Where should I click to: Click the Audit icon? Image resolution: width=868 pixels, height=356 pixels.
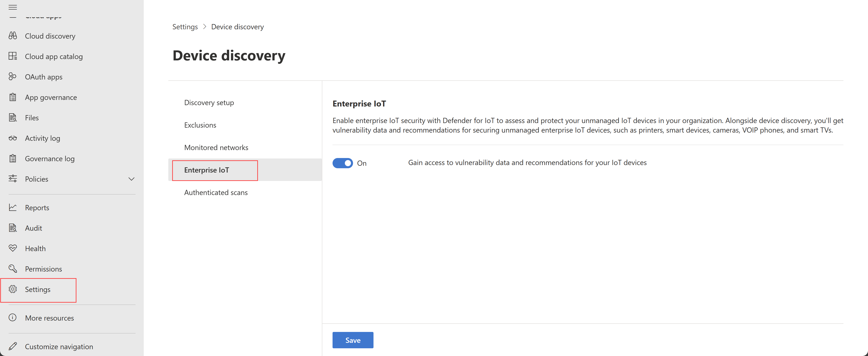[14, 228]
